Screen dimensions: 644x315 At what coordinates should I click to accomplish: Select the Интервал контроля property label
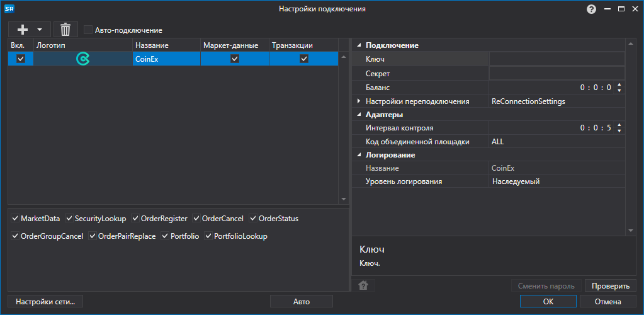pos(400,128)
